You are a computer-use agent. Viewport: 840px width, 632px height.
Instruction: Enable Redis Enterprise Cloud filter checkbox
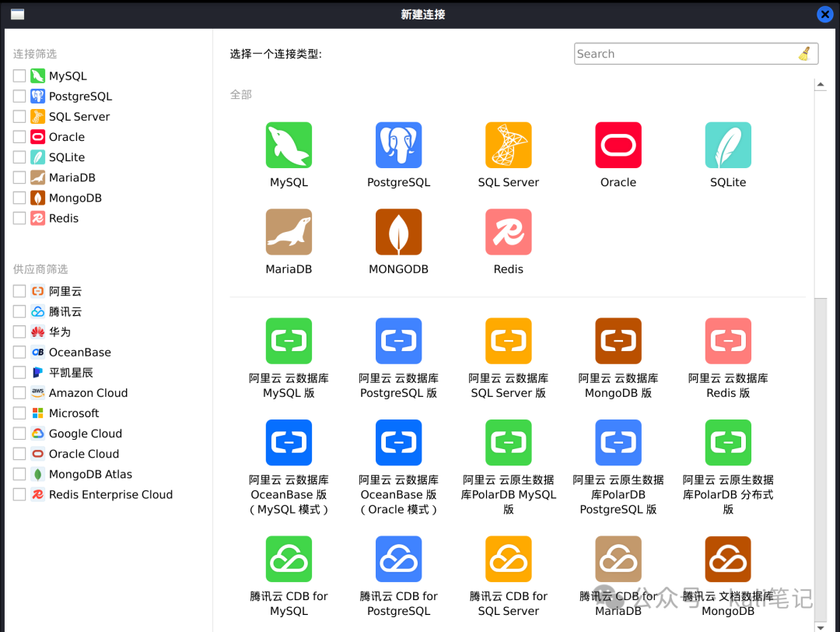[19, 495]
